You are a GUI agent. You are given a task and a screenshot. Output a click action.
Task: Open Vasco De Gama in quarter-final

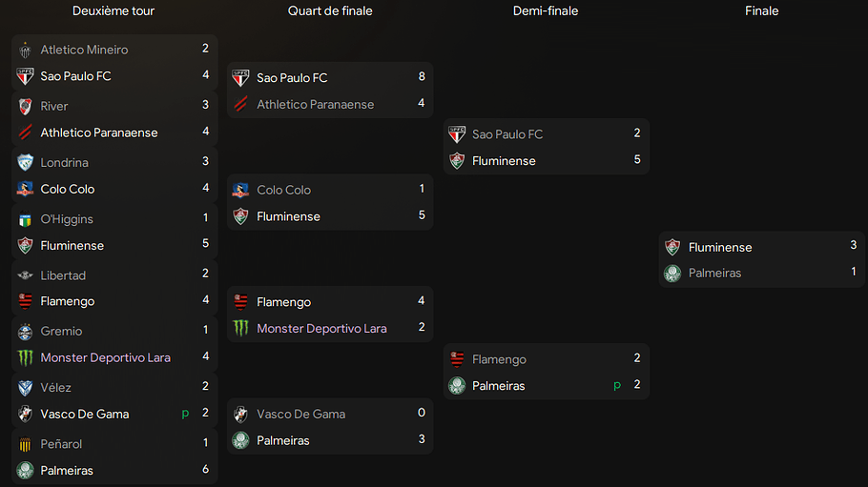pos(300,414)
